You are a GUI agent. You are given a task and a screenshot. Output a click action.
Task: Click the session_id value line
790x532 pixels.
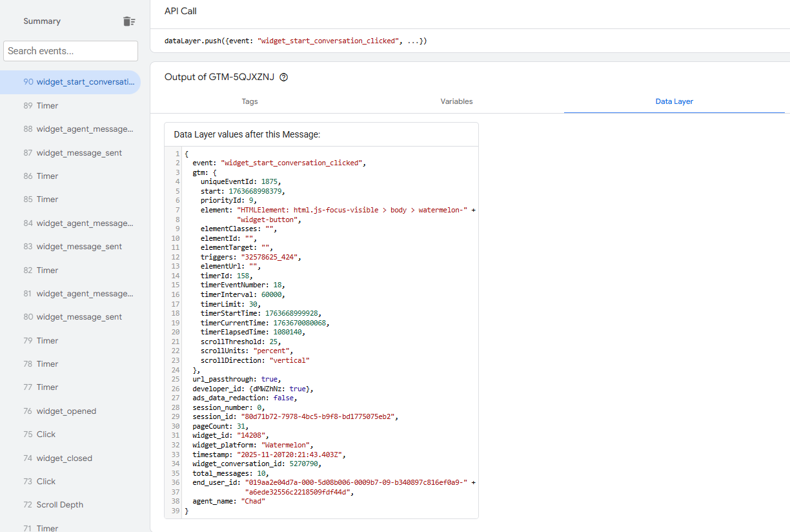(x=296, y=416)
